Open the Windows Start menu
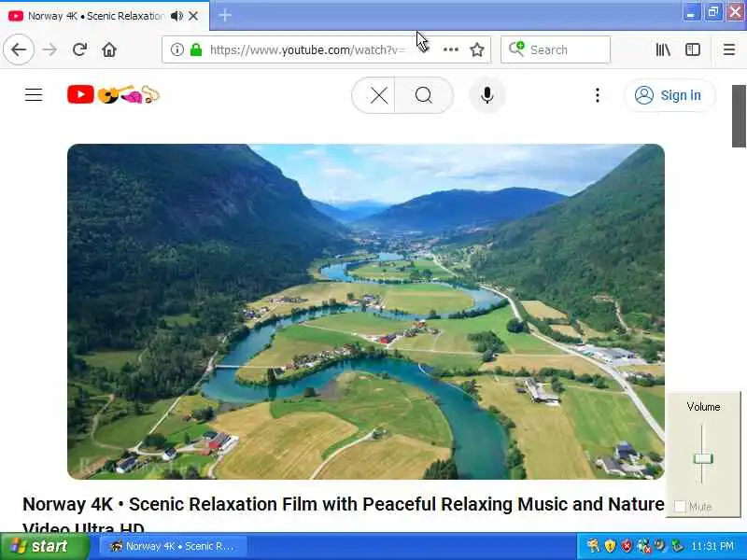The image size is (747, 560). pyautogui.click(x=44, y=546)
